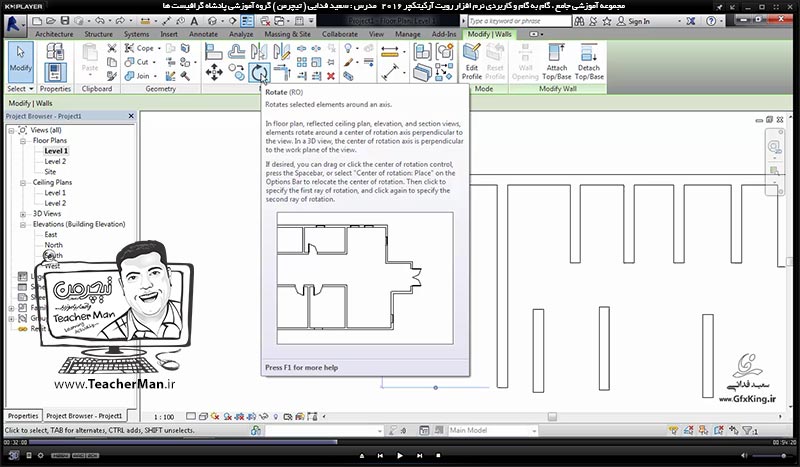Click the Type Properties icon

(55, 52)
